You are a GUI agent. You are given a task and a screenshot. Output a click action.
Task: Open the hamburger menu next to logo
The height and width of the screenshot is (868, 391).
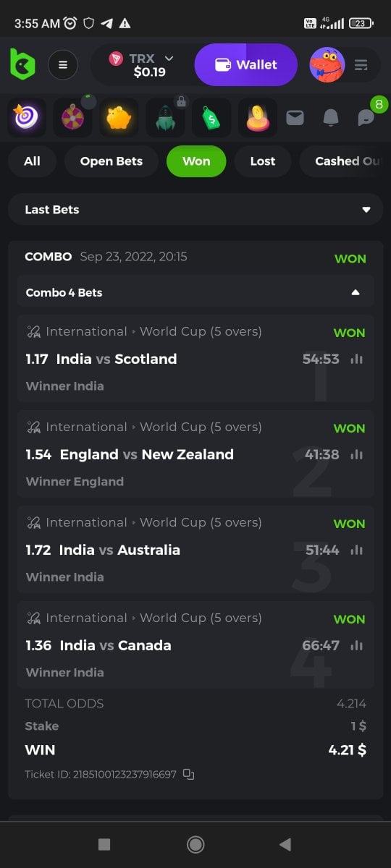[63, 65]
